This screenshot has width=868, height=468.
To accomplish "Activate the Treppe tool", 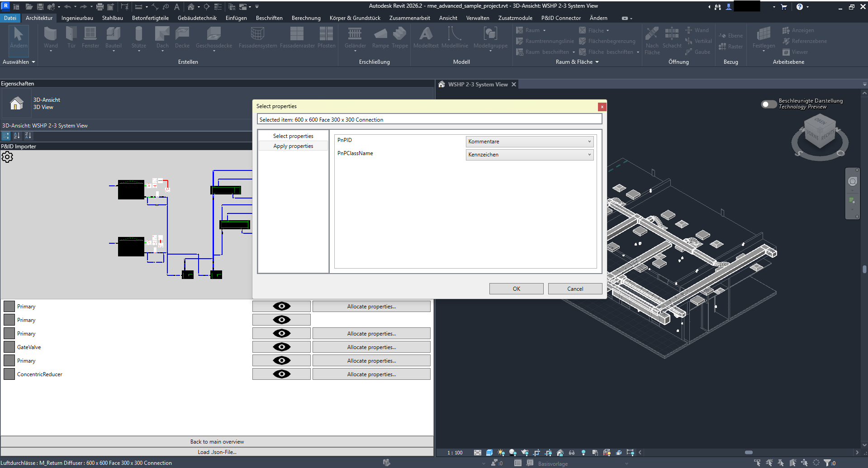I will point(400,38).
